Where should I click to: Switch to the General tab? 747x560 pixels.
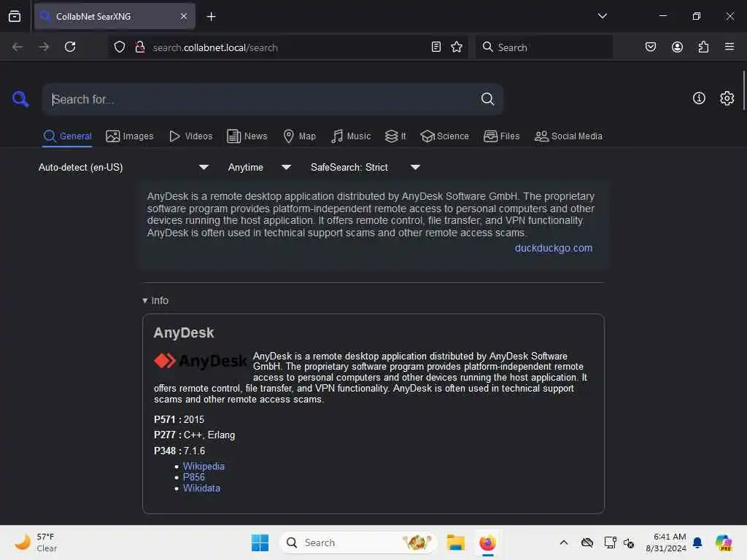pos(67,136)
